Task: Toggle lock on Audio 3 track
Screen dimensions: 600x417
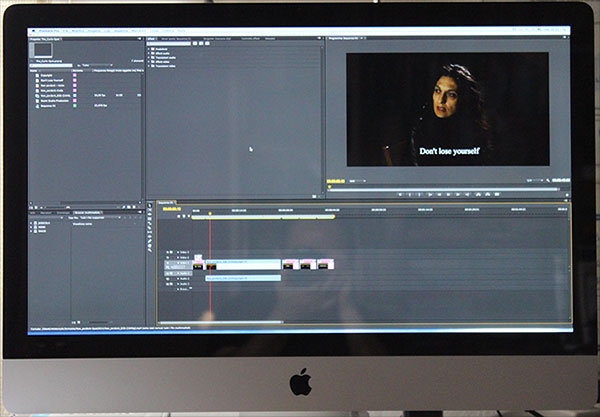Action: (171, 284)
